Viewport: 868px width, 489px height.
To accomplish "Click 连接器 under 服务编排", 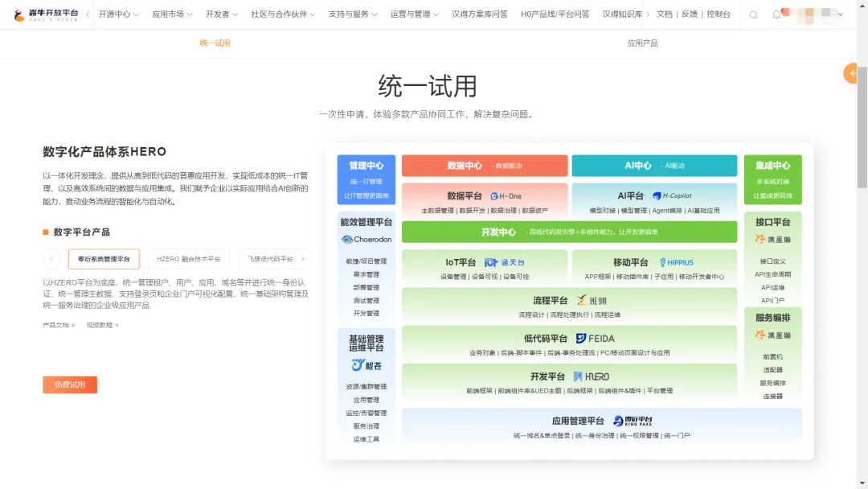I will tap(773, 397).
